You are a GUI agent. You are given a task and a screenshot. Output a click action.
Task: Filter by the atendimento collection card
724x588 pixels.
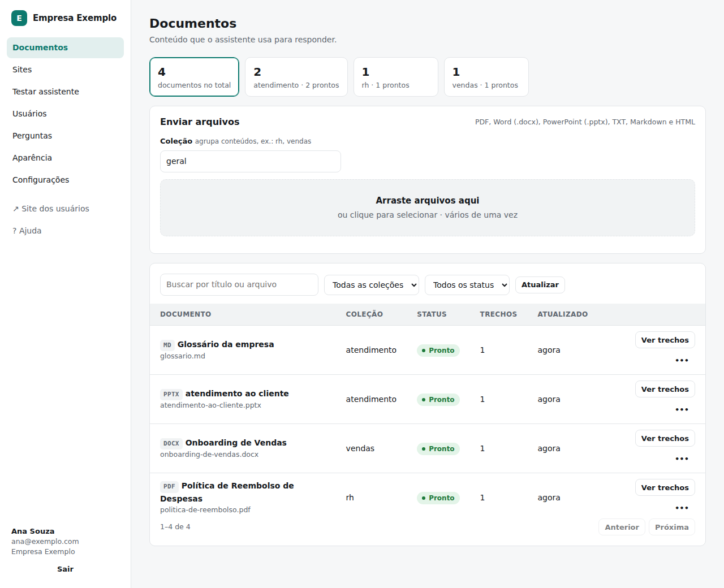(x=296, y=77)
